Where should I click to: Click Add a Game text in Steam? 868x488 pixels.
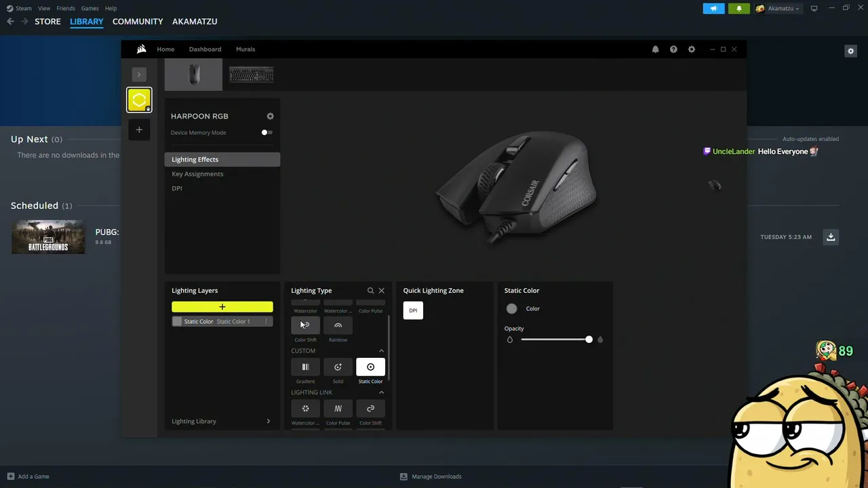pos(33,476)
